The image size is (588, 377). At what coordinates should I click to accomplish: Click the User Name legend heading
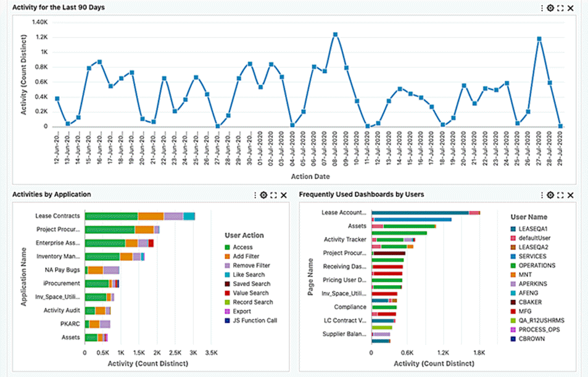[x=529, y=217]
